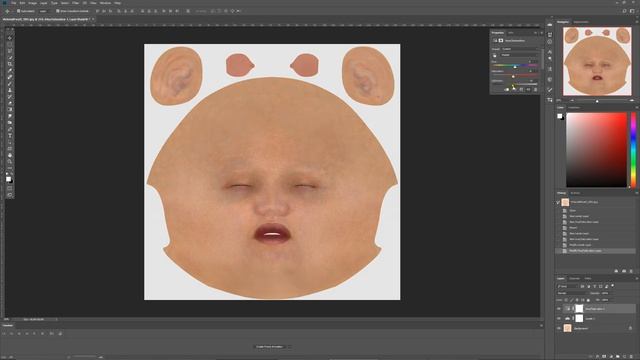Open the Image menu
This screenshot has width=640, height=360.
32,3
